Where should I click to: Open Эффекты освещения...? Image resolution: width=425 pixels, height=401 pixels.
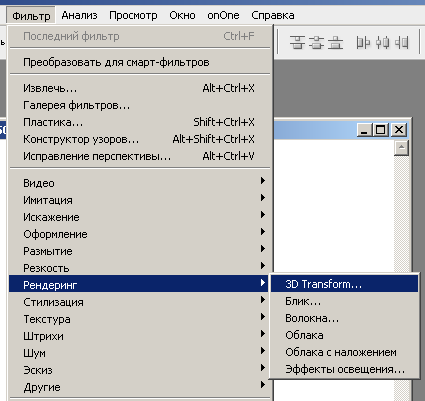(344, 369)
